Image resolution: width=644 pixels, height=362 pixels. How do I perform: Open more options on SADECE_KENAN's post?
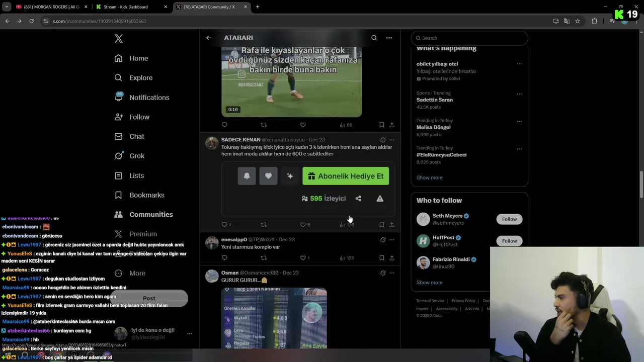392,140
